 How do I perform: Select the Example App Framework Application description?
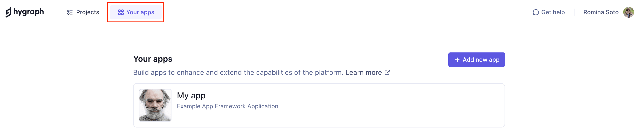[227, 106]
